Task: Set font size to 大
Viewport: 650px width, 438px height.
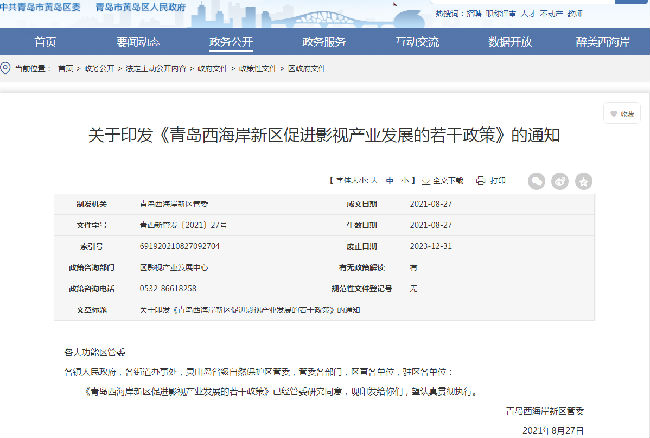Action: point(374,180)
